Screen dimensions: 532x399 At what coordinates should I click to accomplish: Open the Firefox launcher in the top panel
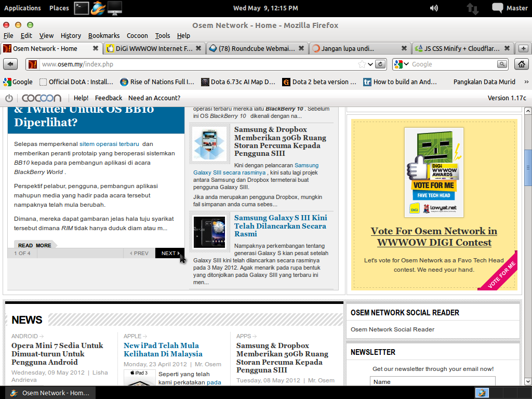pyautogui.click(x=98, y=8)
